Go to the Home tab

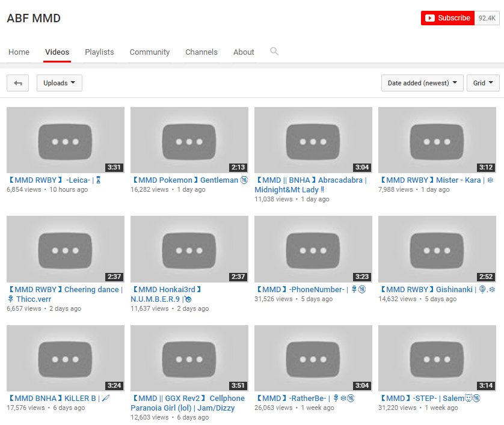coord(19,52)
